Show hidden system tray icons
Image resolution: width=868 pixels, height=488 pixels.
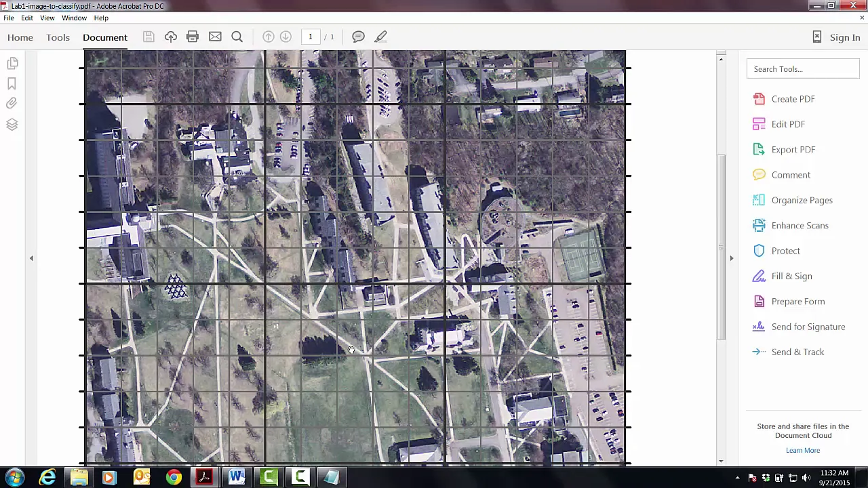[738, 478]
